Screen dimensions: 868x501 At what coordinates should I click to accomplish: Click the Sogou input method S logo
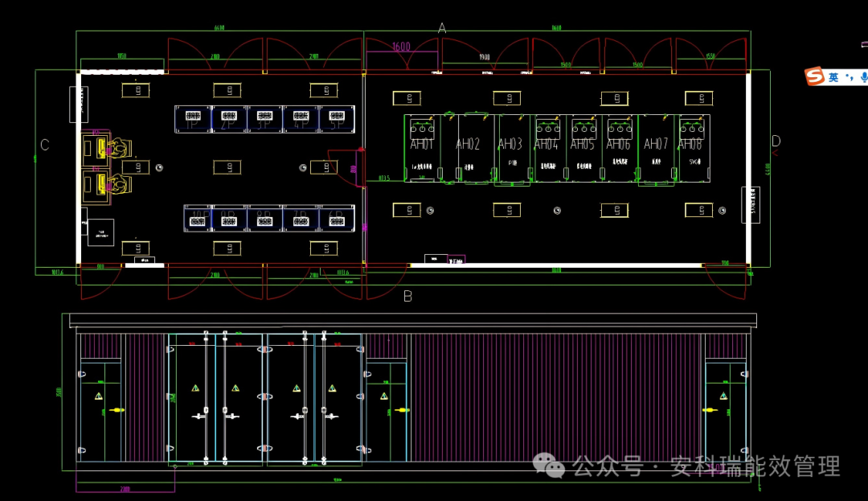pyautogui.click(x=814, y=76)
